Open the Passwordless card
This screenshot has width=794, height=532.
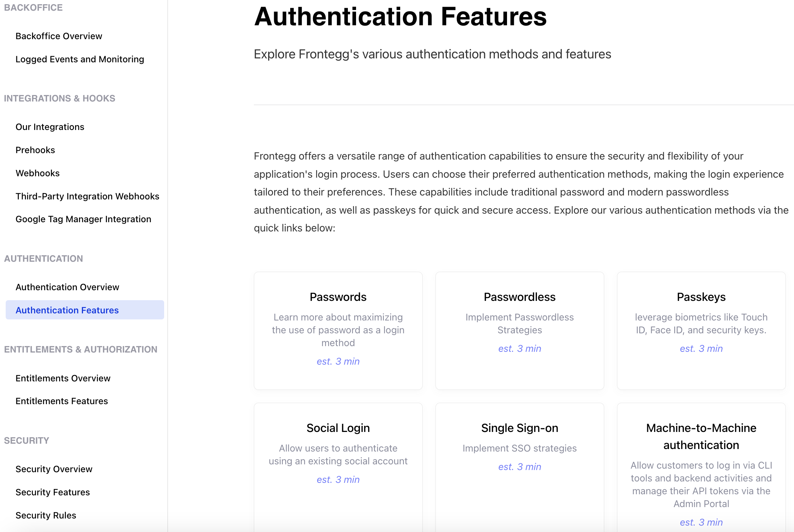519,330
